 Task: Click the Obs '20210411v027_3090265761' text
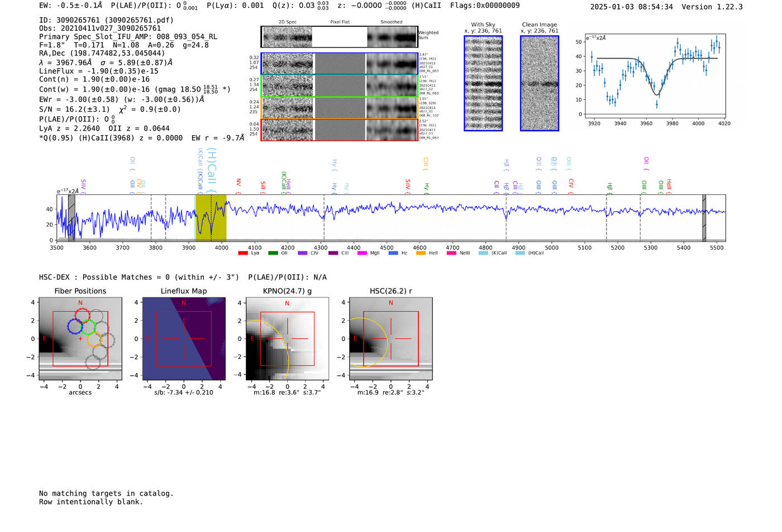[100, 28]
